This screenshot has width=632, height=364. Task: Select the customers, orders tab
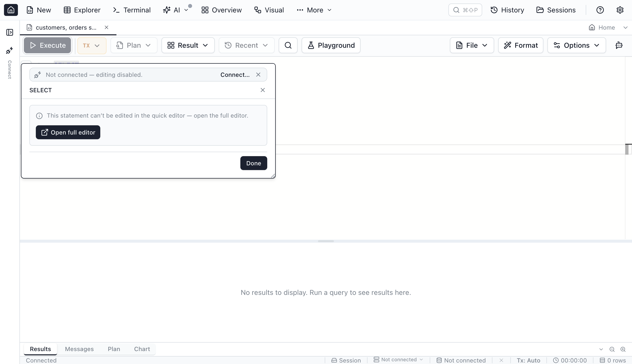click(x=66, y=28)
